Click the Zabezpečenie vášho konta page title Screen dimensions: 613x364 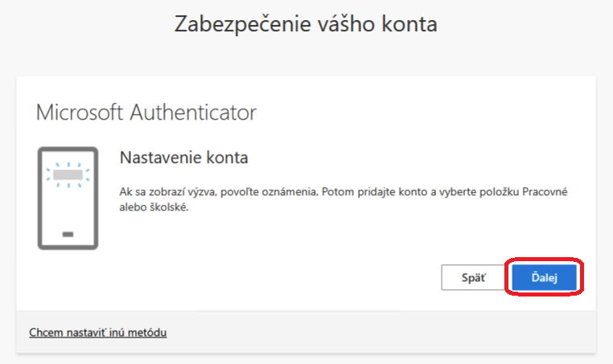click(x=306, y=24)
